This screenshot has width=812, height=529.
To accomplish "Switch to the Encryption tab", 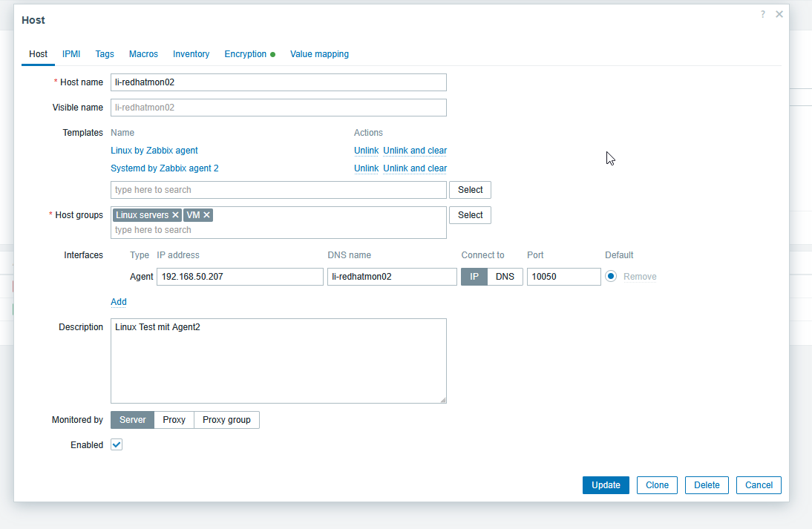I will point(246,54).
